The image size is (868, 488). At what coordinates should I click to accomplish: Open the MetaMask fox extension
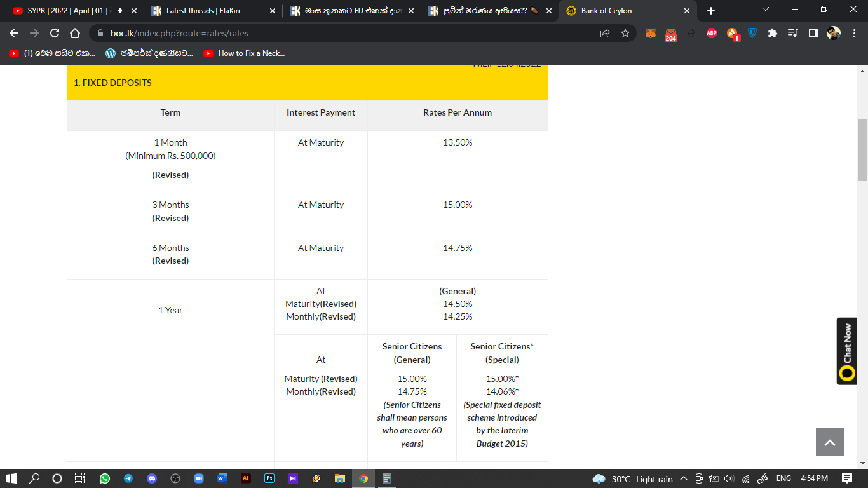(x=651, y=33)
